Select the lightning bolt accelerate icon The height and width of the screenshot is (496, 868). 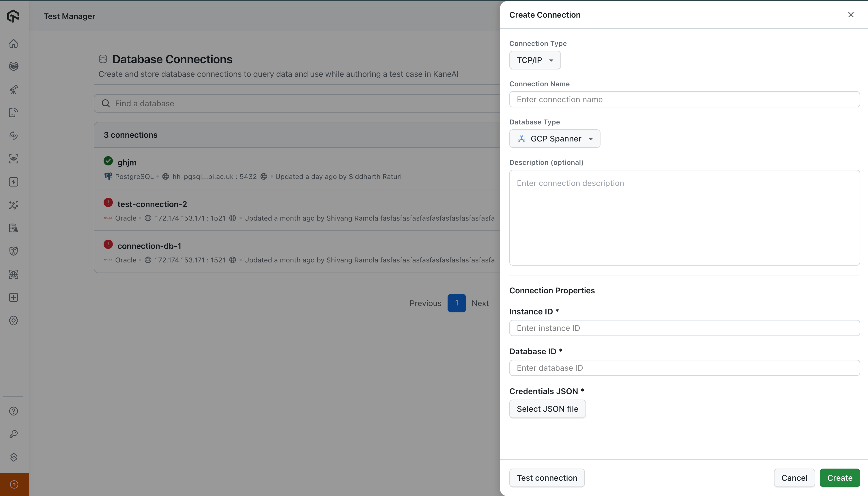click(x=13, y=182)
